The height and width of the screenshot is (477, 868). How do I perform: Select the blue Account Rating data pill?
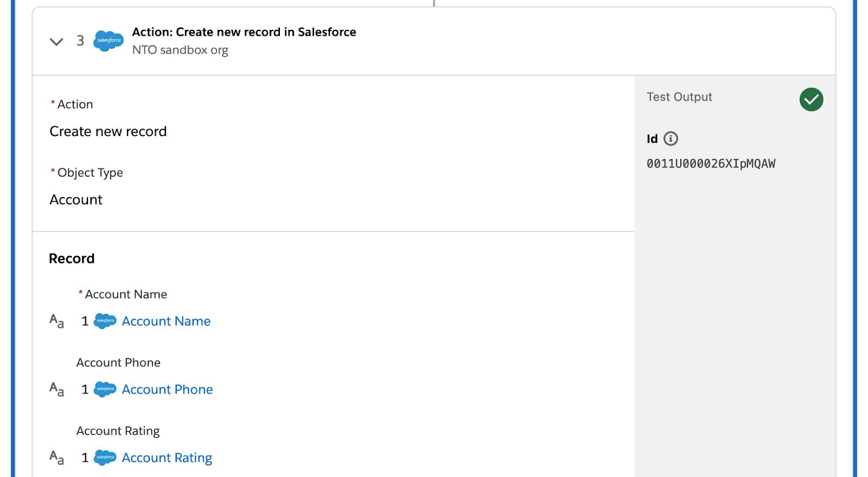167,457
